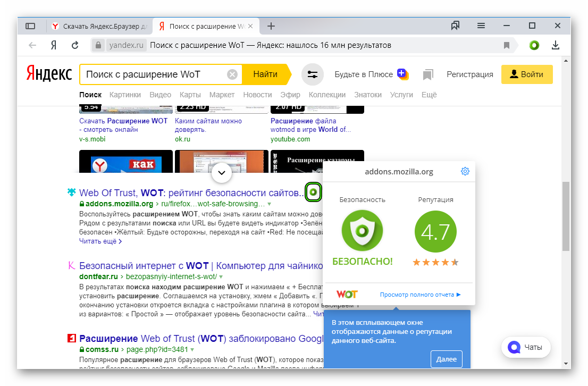
Task: Go back to the previous page
Action: (x=32, y=45)
